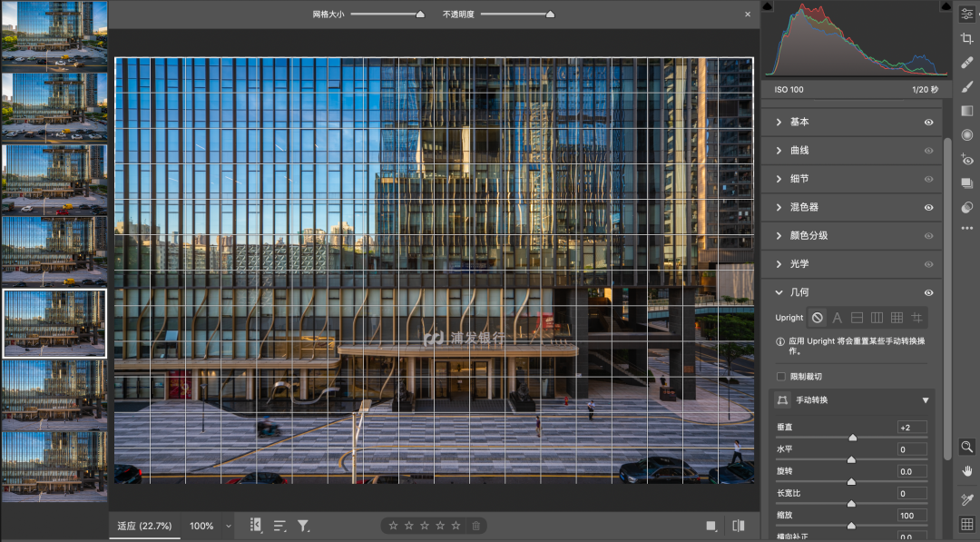Collapse the 几何 panel
Image resolution: width=980 pixels, height=542 pixels.
779,292
